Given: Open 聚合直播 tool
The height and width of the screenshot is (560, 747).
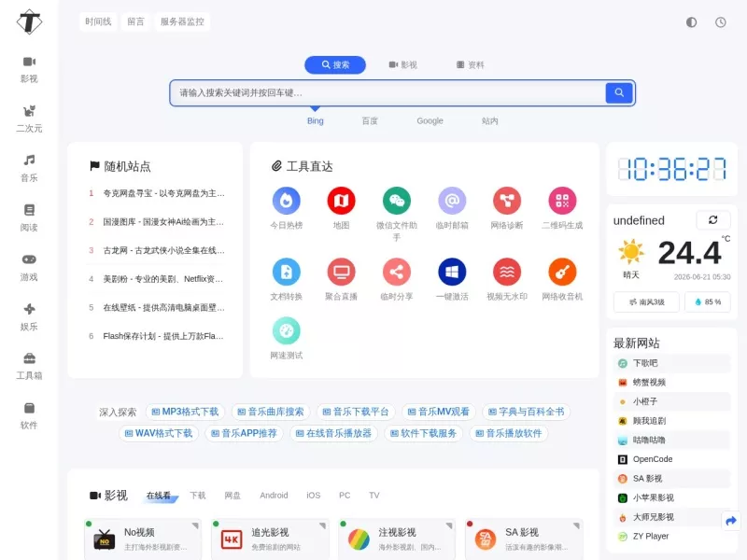Looking at the screenshot, I should pos(341,280).
